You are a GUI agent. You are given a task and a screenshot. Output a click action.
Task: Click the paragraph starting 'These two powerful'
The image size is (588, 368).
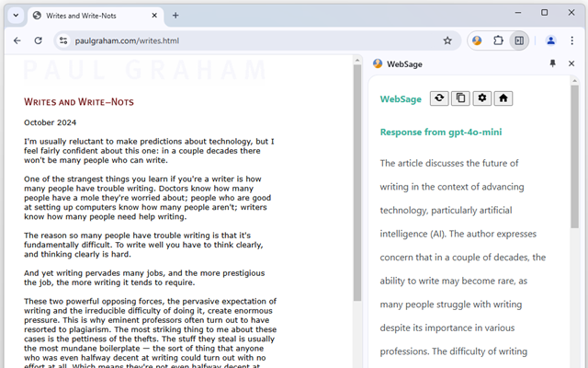pyautogui.click(x=151, y=334)
